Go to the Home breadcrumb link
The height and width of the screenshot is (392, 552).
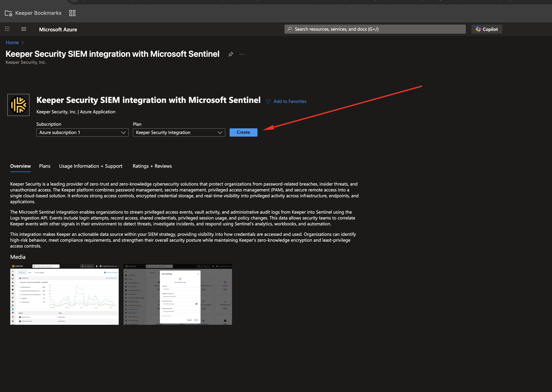[12, 43]
